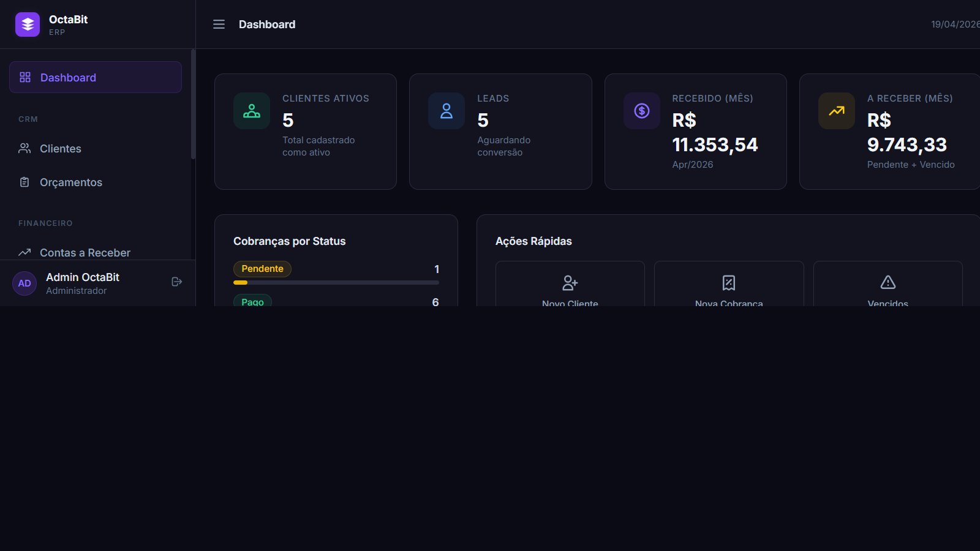
Task: Toggle the Pendente status badge
Action: [262, 269]
